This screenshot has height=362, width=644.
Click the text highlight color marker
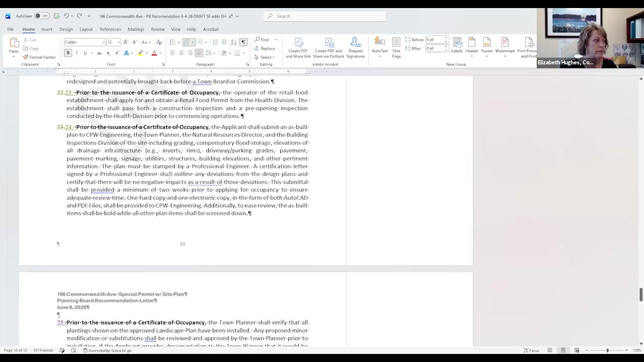(141, 53)
